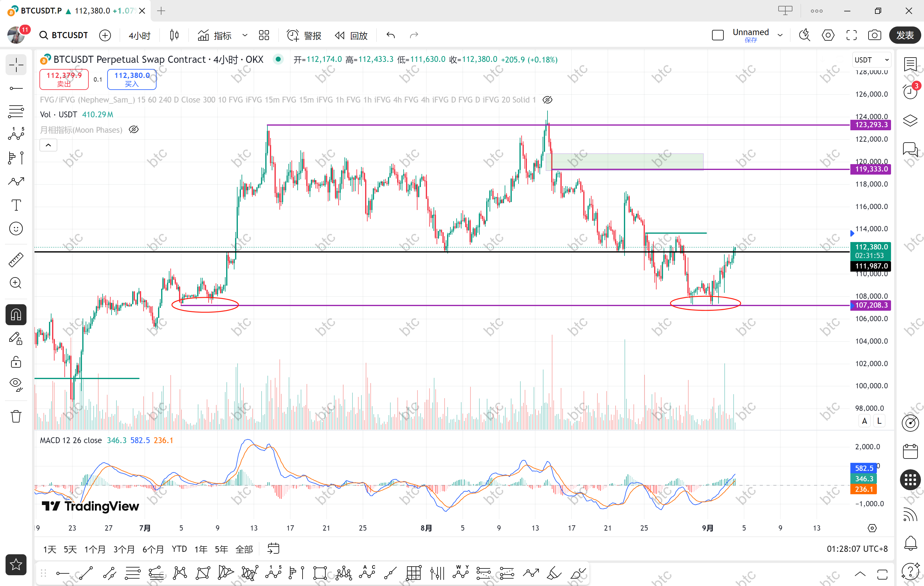Open the watchlist panel on right sidebar

[910, 64]
